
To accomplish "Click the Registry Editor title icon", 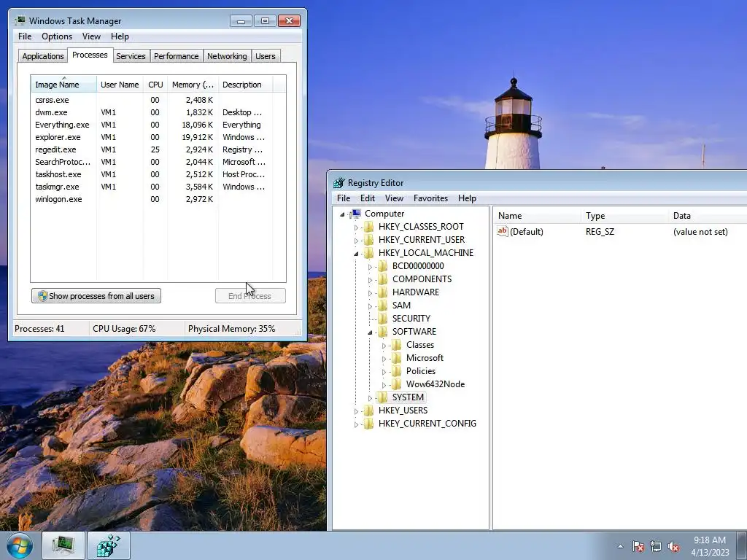I will pyautogui.click(x=338, y=183).
